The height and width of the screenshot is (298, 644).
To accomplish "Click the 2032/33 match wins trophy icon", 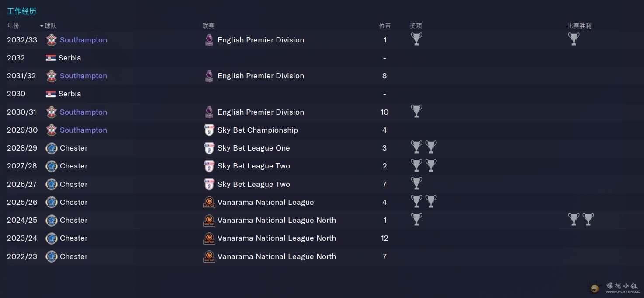I will (x=573, y=39).
